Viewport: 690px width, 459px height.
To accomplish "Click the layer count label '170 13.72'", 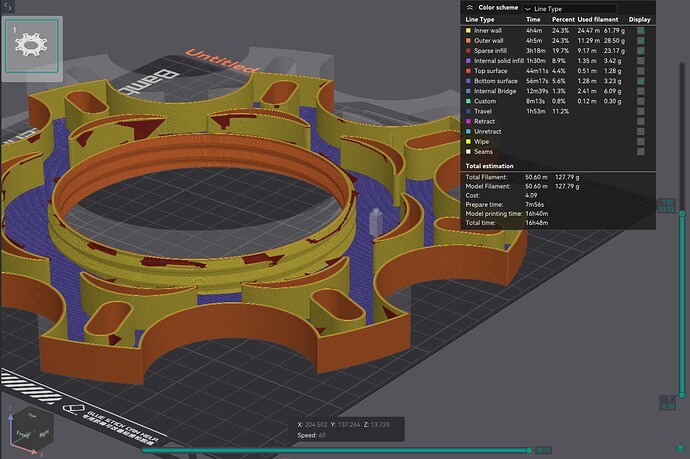I will [667, 206].
